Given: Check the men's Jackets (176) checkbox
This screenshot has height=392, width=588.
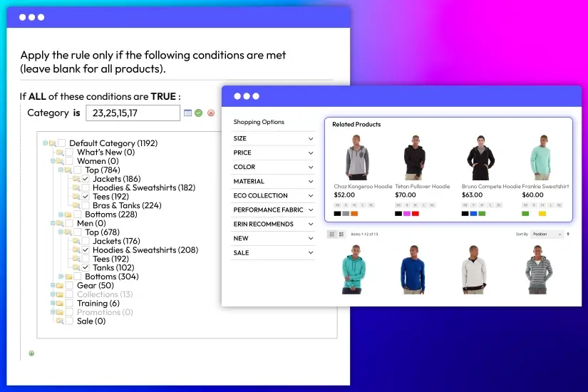Looking at the screenshot, I should pos(86,241).
